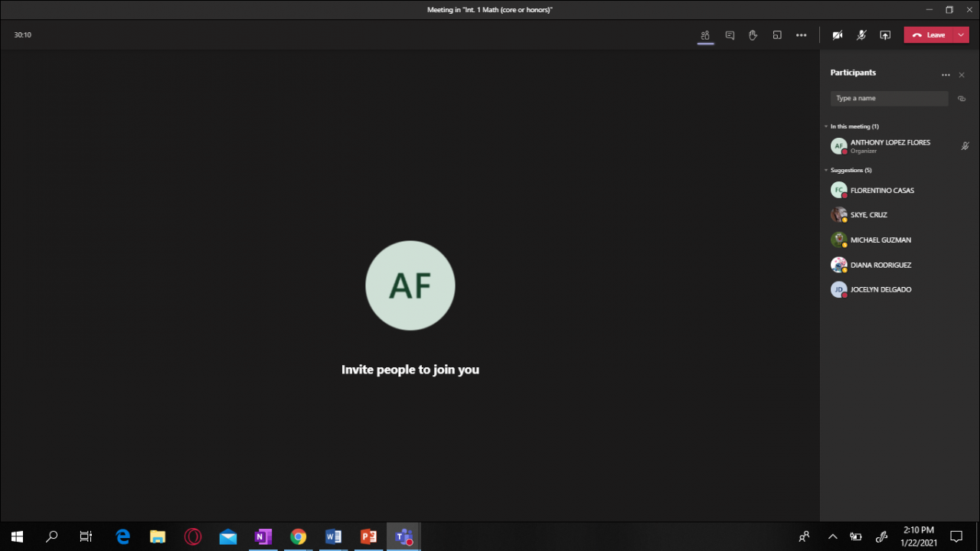Close the Participants side panel
The height and width of the screenshot is (551, 980).
pyautogui.click(x=962, y=75)
